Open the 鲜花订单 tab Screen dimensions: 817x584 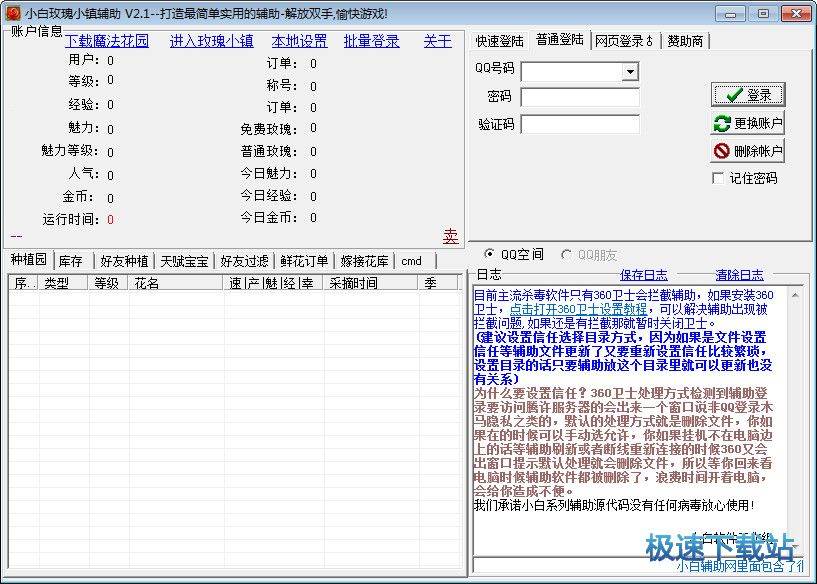[x=304, y=261]
